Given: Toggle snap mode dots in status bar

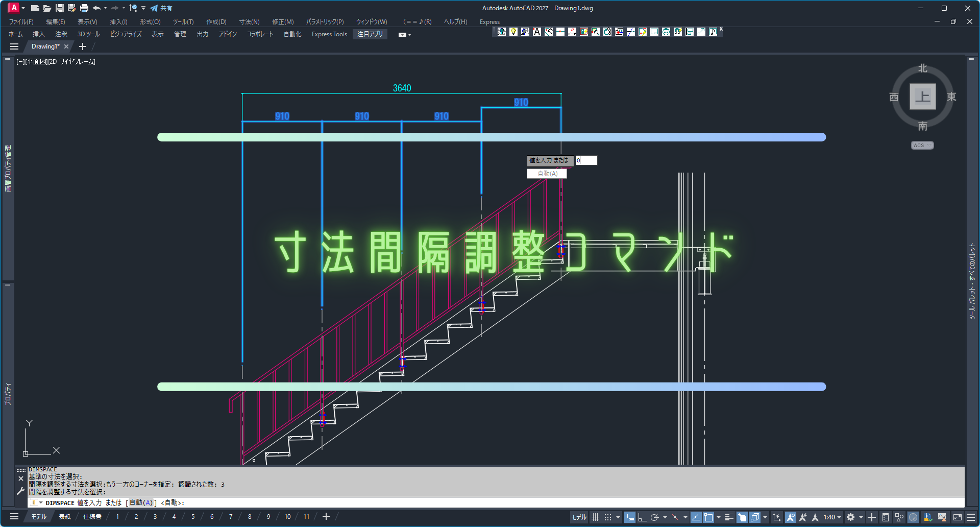Looking at the screenshot, I should (x=608, y=517).
